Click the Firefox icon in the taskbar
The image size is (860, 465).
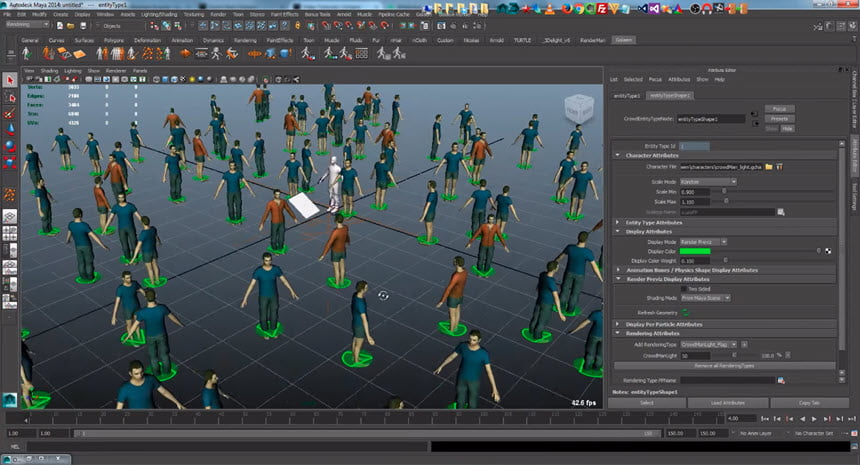click(x=567, y=9)
